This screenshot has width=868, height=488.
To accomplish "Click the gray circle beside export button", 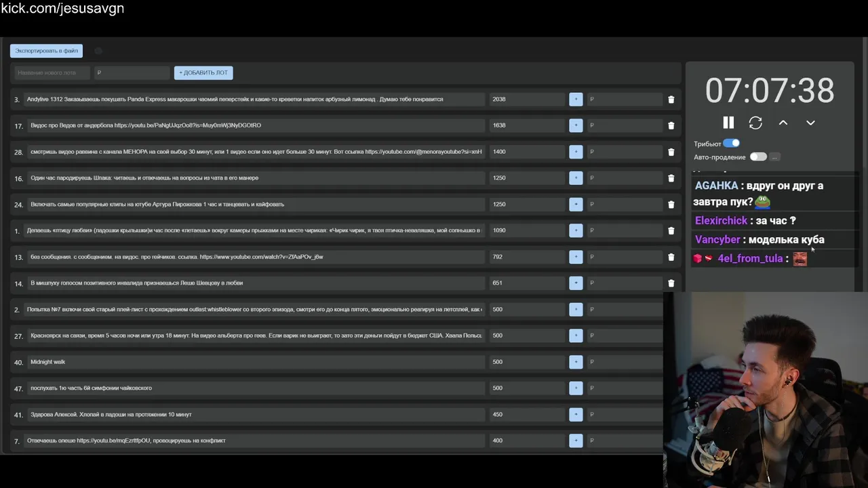I will tap(98, 51).
